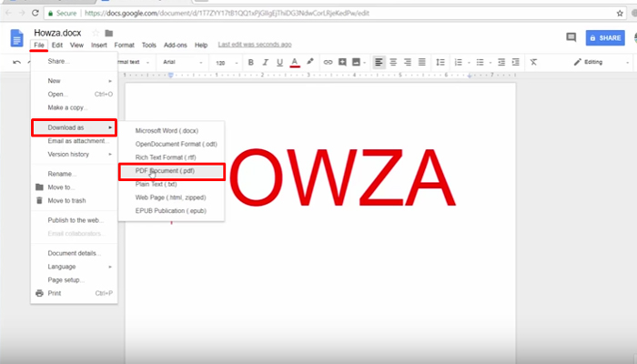637x364 pixels.
Task: Toggle Underline formatting
Action: pyautogui.click(x=279, y=62)
